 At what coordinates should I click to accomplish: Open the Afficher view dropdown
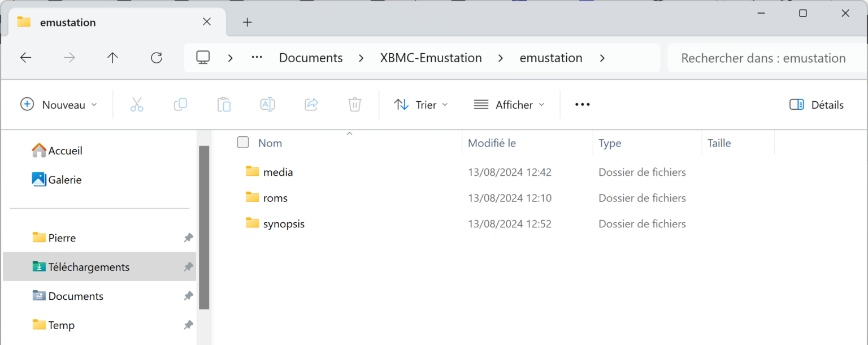pyautogui.click(x=508, y=104)
